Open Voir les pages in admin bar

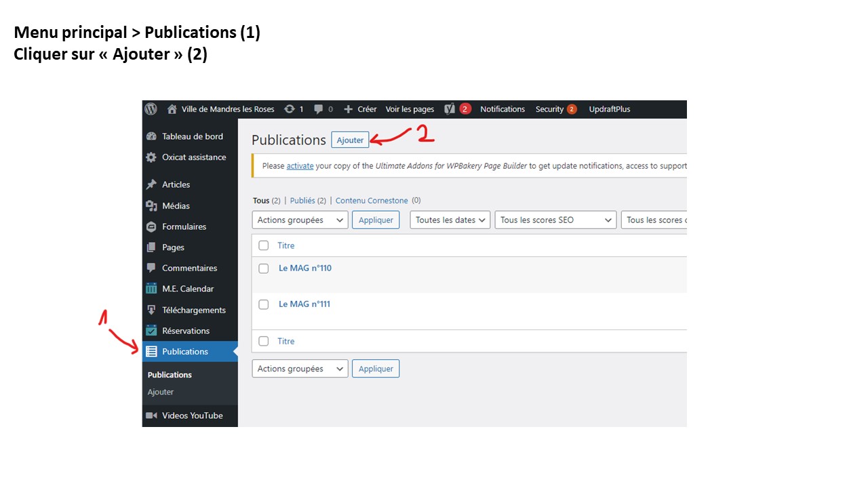pos(410,109)
